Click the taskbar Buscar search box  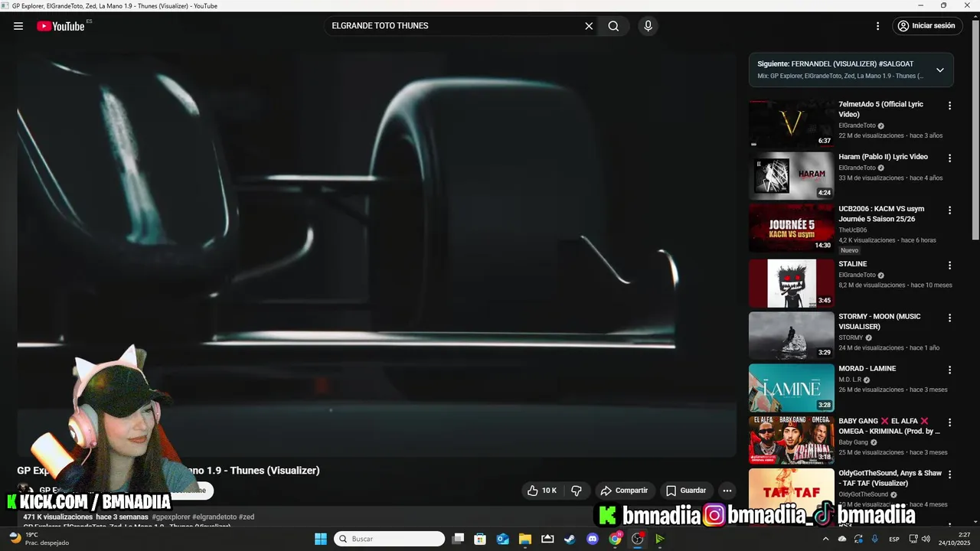[390, 539]
